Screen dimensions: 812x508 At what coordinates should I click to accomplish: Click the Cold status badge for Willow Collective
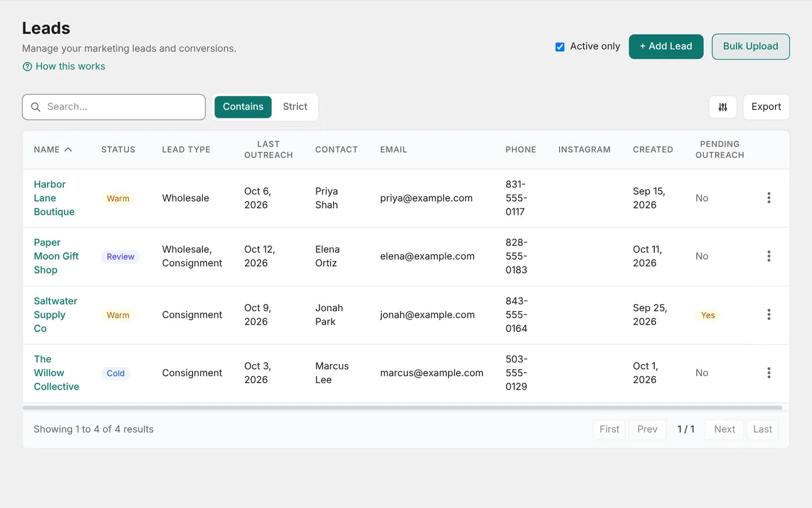[115, 373]
